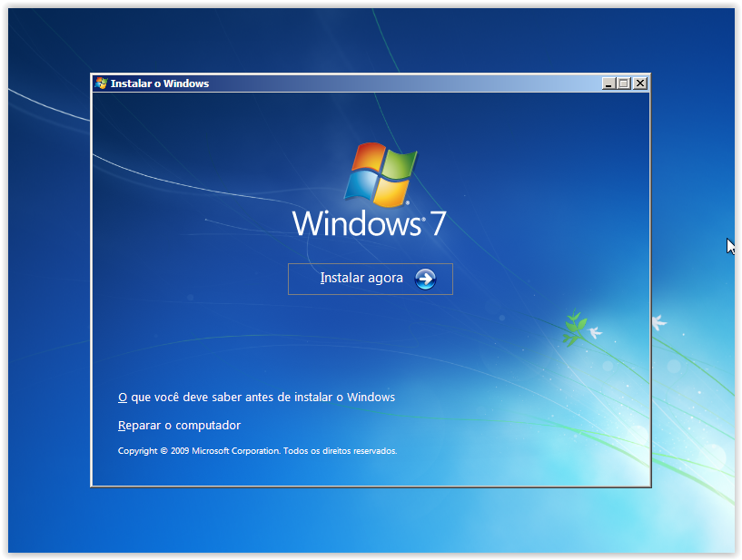Click the blue arrow icon beside Instalar agora

(x=425, y=279)
